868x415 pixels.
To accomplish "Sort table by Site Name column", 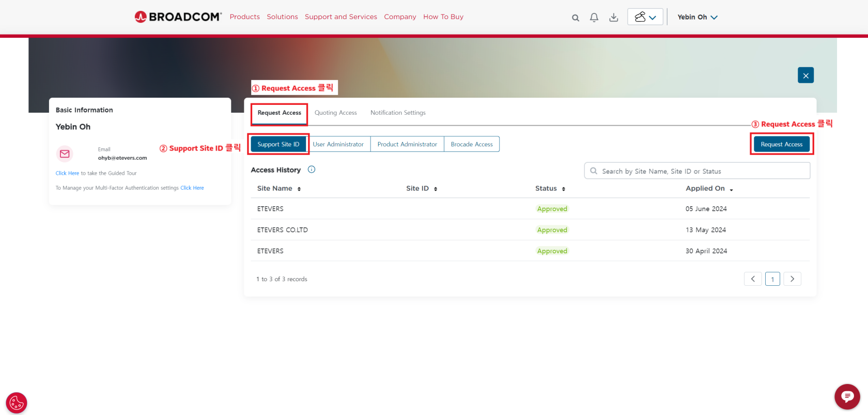I will [x=278, y=189].
